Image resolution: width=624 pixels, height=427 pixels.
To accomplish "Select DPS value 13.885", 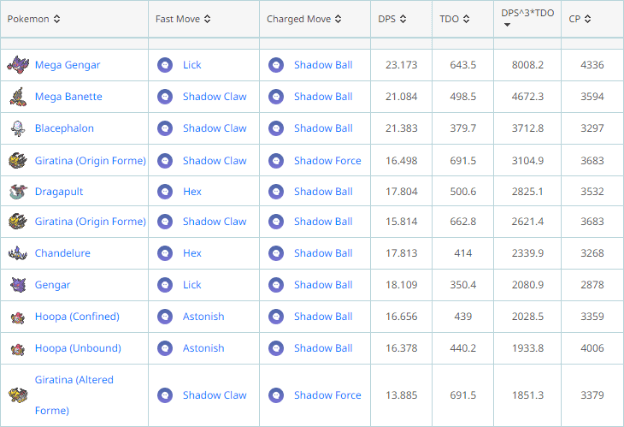I will click(401, 395).
